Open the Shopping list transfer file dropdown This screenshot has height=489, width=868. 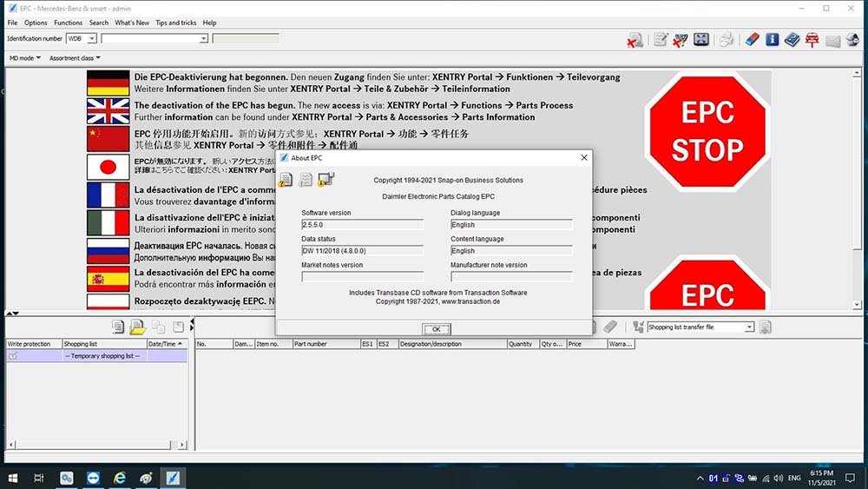coord(748,327)
